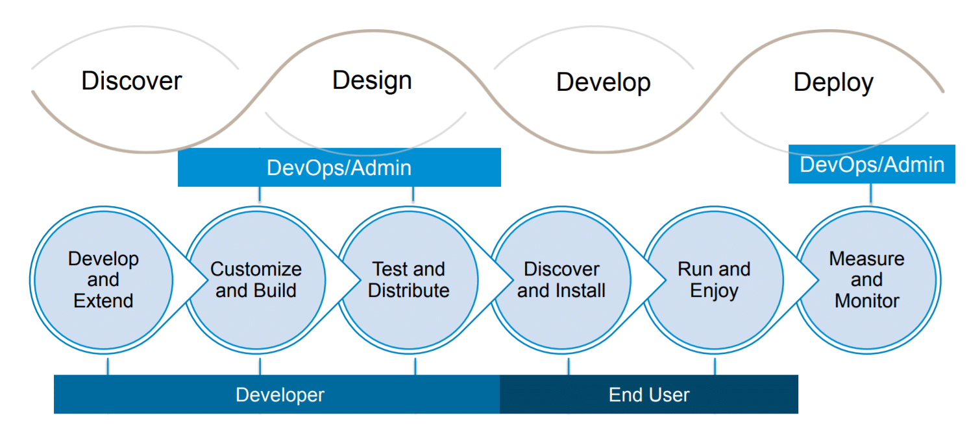Click the Develop and Extend circle
This screenshot has height=424, width=980.
103,280
